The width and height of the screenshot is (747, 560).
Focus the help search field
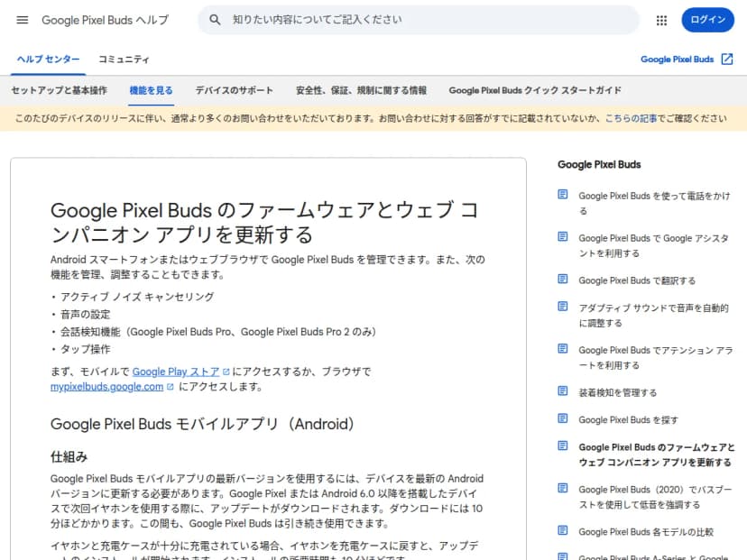(419, 20)
